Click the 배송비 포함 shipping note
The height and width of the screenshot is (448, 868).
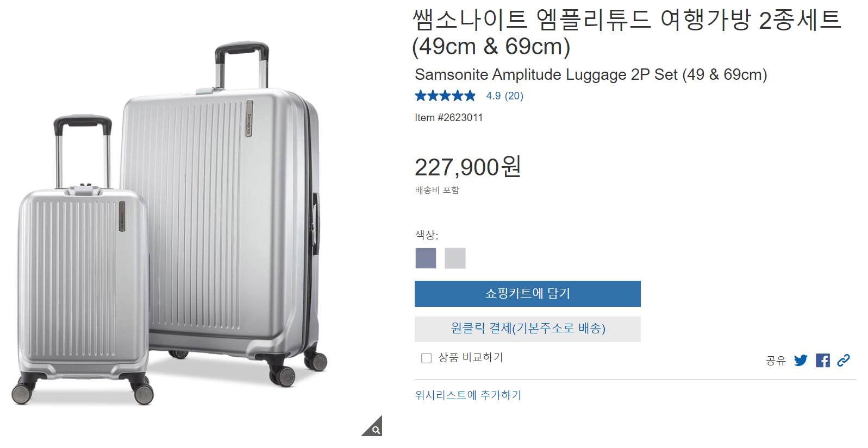pyautogui.click(x=437, y=190)
